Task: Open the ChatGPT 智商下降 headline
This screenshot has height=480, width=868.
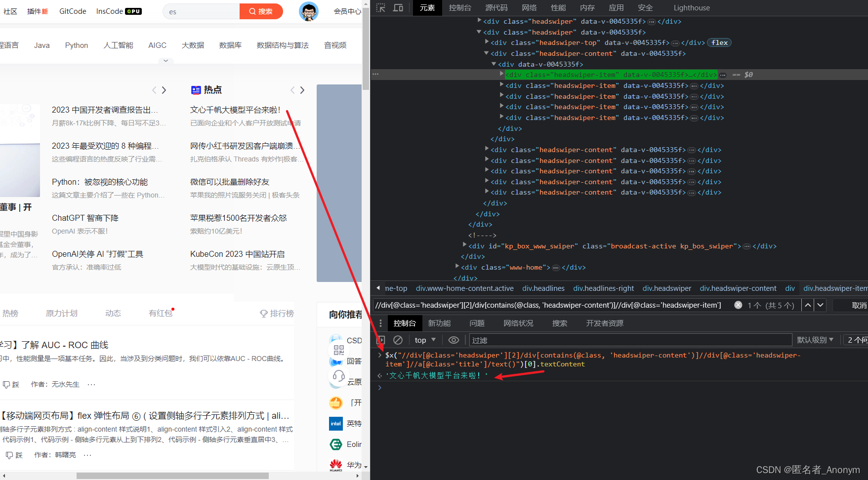Action: coord(85,218)
